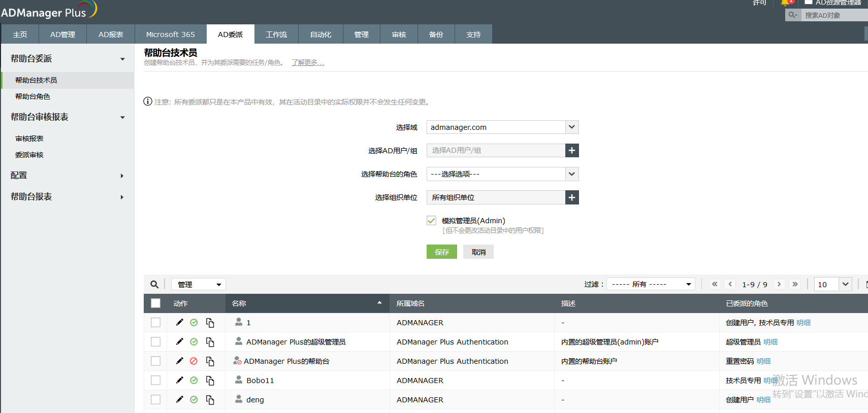Expand the 过滤 所有 filter dropdown
Image resolution: width=868 pixels, height=413 pixels.
coord(651,284)
